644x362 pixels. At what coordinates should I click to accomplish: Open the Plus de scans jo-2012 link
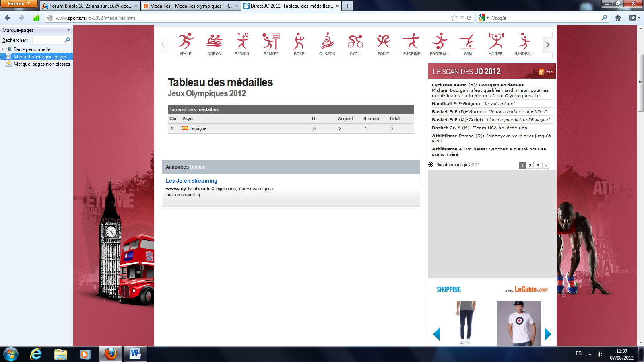(457, 165)
